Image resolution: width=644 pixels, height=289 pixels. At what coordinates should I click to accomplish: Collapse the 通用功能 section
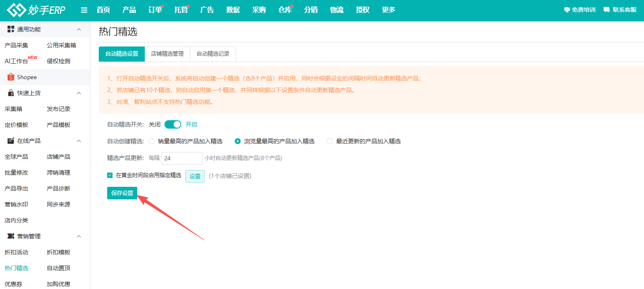pos(79,29)
